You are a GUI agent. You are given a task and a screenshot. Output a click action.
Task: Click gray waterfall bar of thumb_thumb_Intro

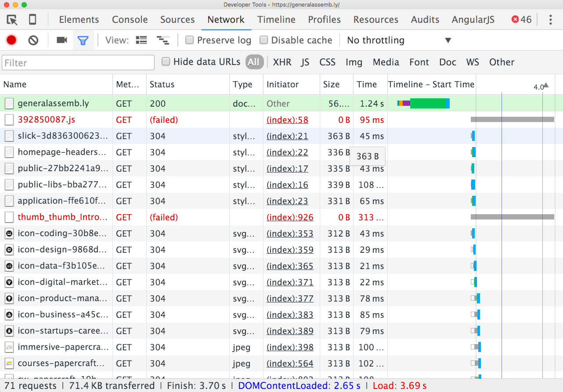pos(512,217)
